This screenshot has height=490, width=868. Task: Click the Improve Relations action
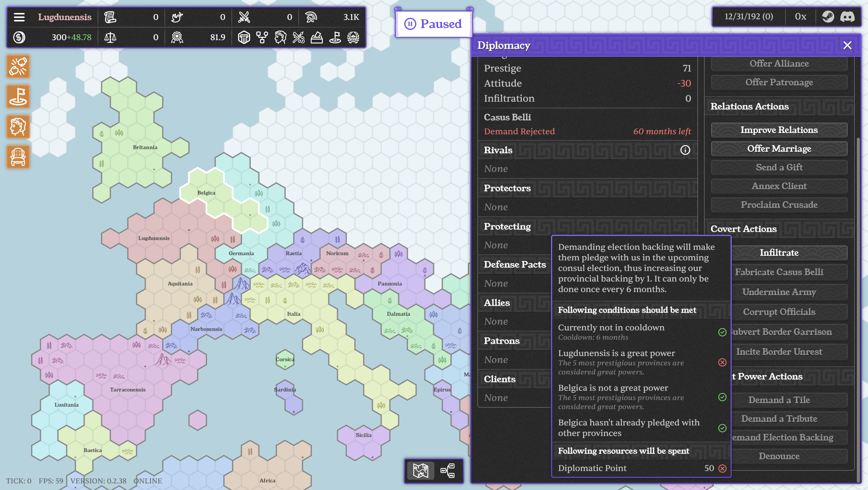click(x=779, y=130)
